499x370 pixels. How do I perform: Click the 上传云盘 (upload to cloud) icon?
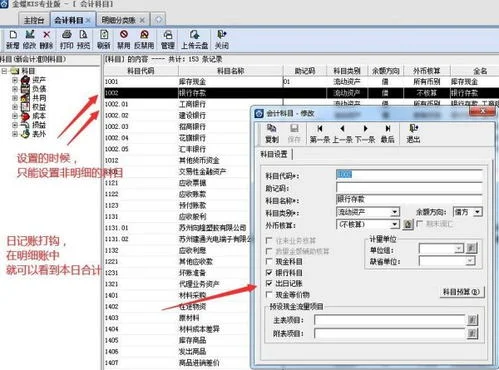[195, 39]
